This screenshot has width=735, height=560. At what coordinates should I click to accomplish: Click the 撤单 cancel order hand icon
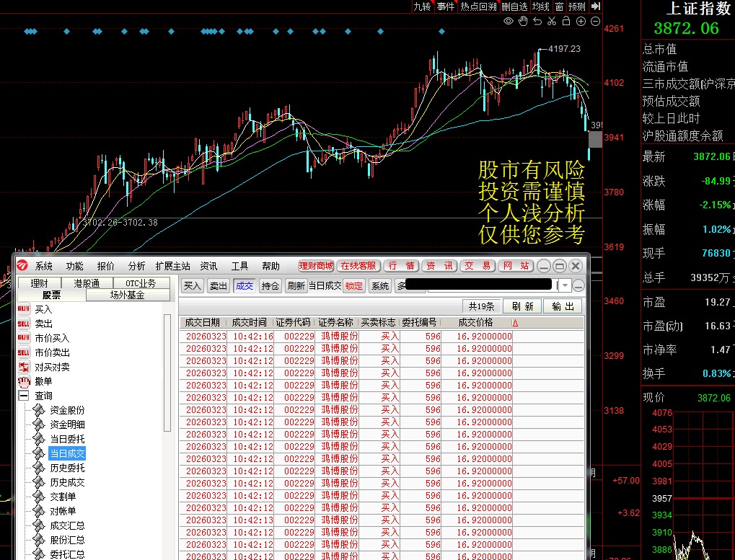point(24,381)
